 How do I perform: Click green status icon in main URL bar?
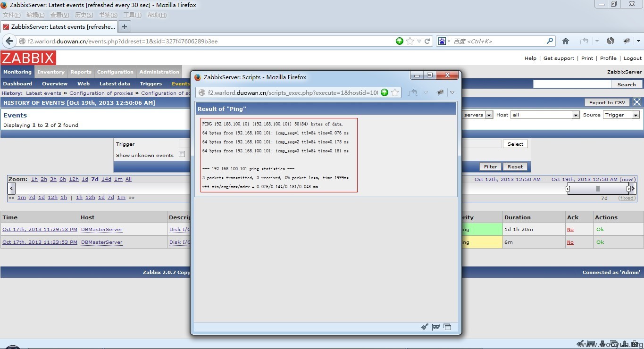(x=400, y=41)
